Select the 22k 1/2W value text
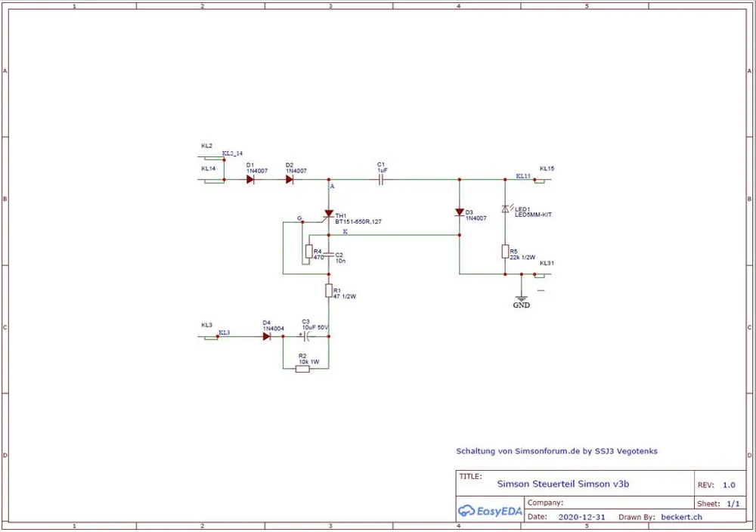Viewport: 756px width, 532px height. tap(522, 258)
